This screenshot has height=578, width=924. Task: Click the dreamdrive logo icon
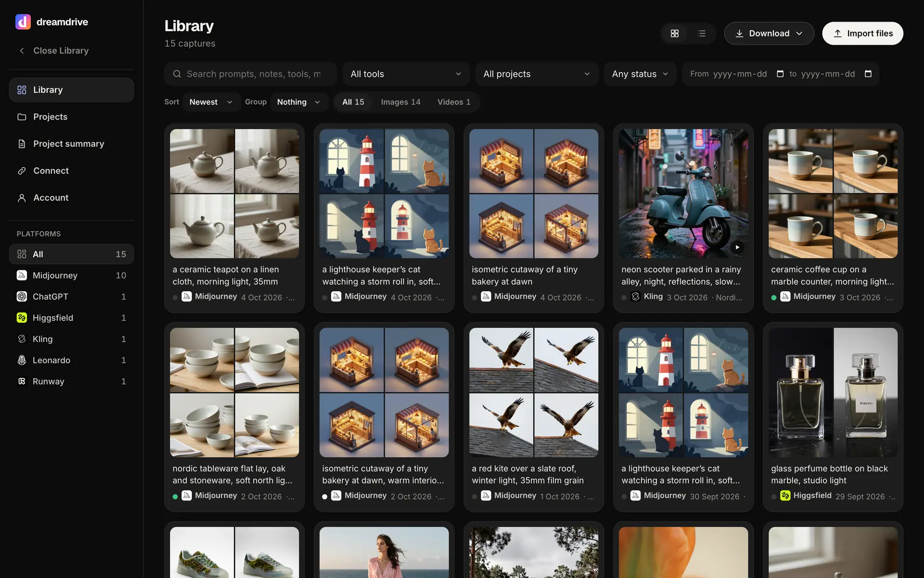[x=23, y=22]
